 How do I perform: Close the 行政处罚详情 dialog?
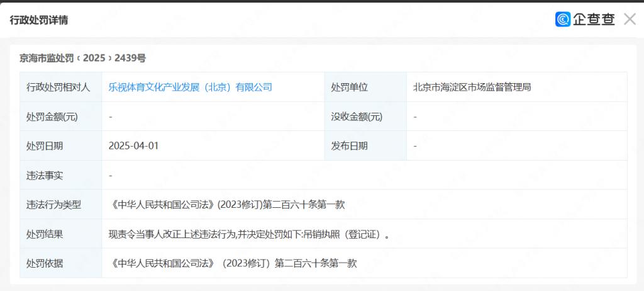coord(630,19)
